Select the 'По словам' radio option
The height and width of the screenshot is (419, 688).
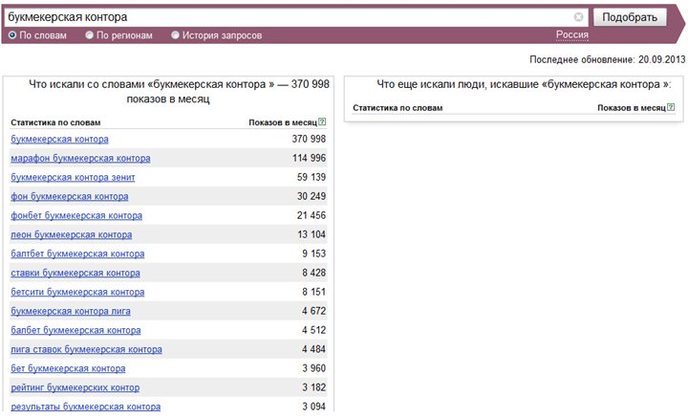[12, 35]
